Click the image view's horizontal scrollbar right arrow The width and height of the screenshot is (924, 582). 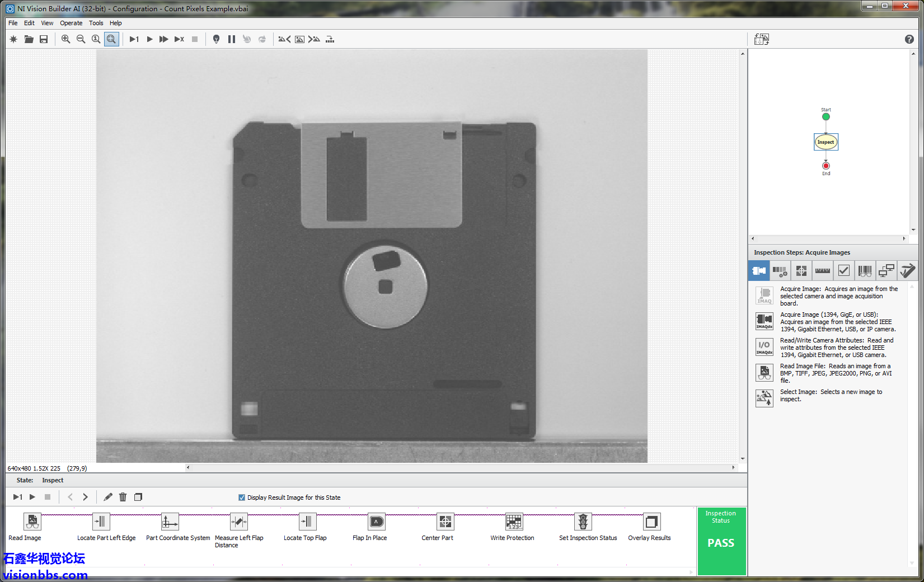tap(733, 467)
